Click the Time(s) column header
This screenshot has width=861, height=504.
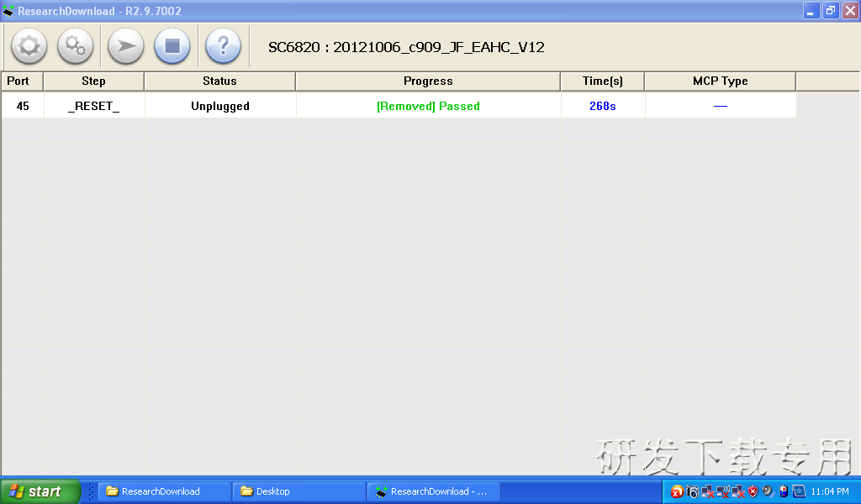tap(602, 81)
